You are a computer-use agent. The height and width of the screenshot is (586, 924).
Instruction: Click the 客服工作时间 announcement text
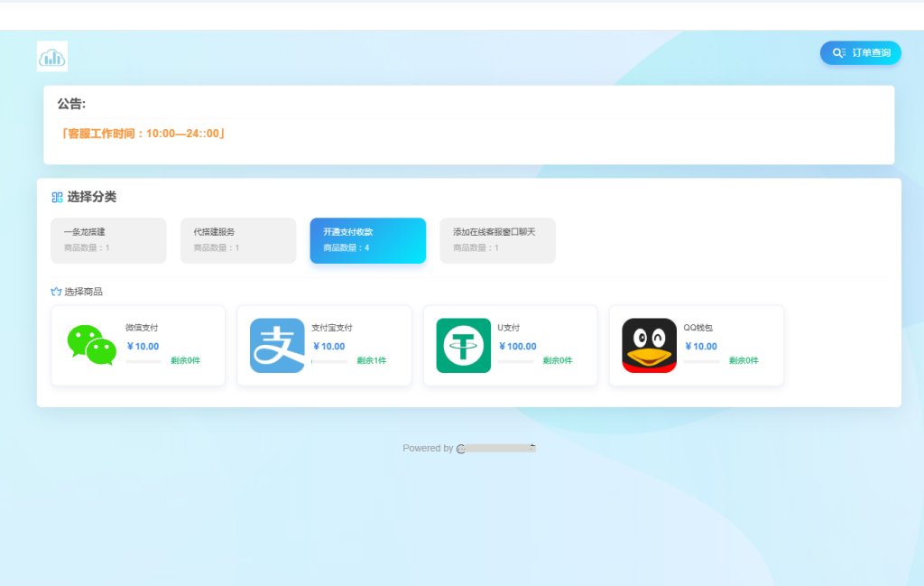[x=138, y=132]
